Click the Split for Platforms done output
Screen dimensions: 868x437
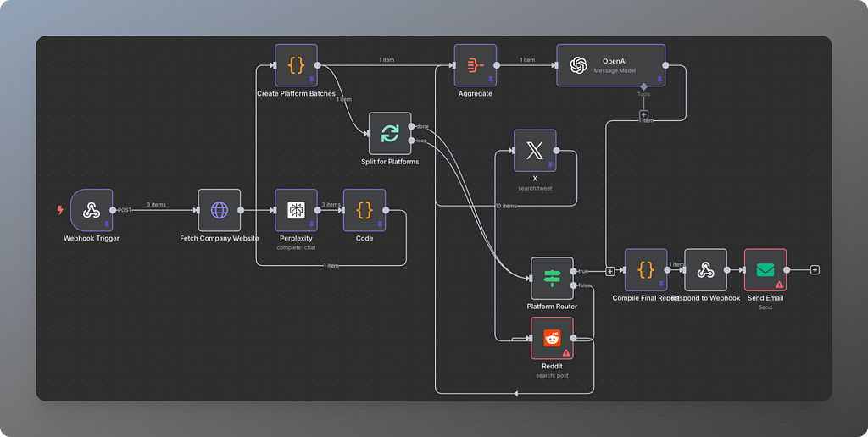(411, 127)
